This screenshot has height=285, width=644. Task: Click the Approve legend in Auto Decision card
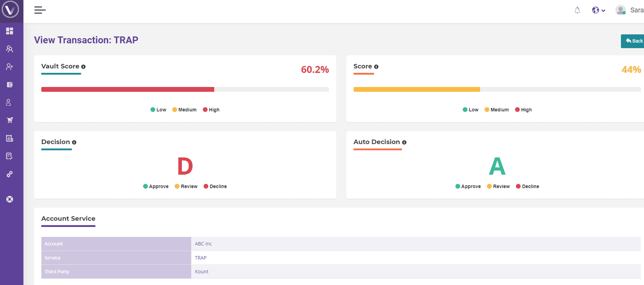click(468, 186)
